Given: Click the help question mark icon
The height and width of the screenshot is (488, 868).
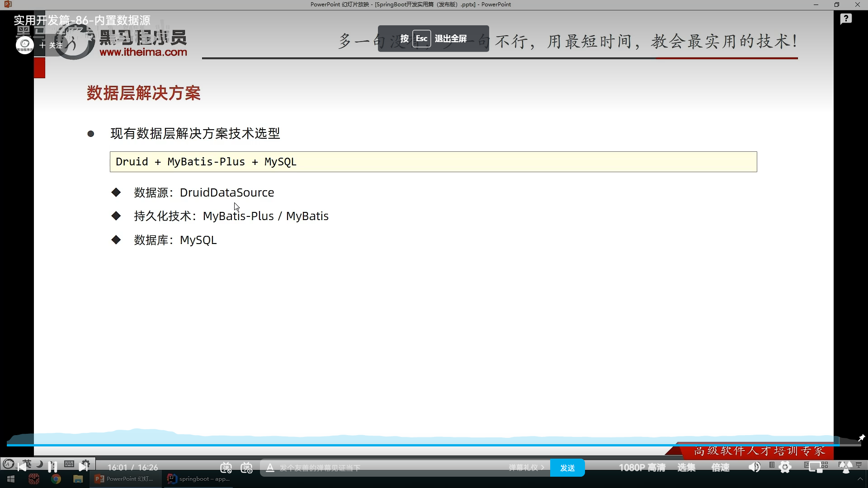Looking at the screenshot, I should [846, 19].
